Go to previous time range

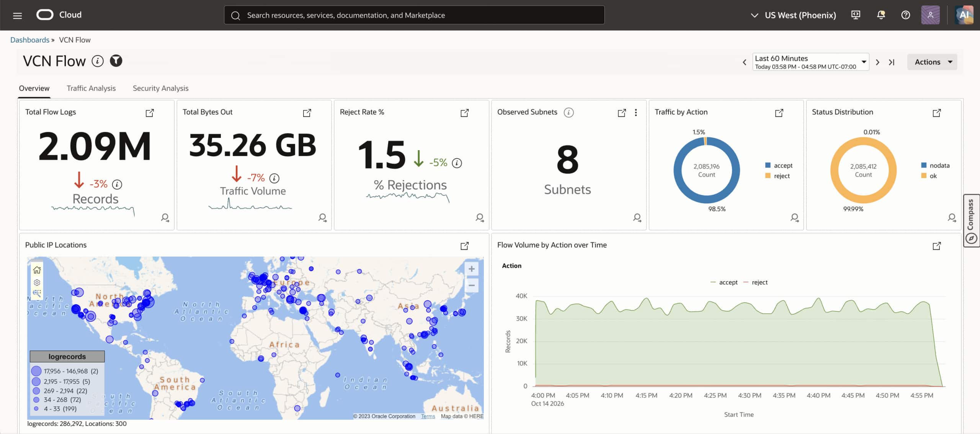click(745, 62)
